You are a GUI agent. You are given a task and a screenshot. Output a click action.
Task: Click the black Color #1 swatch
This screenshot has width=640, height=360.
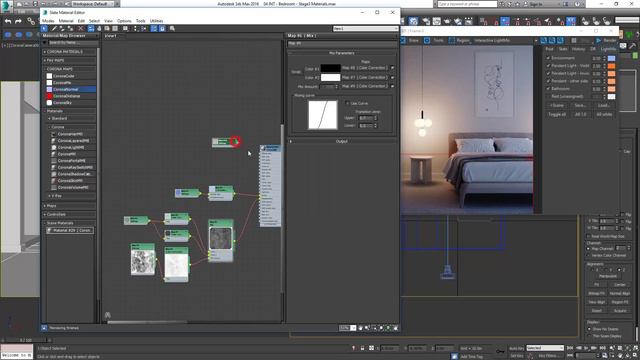pos(331,68)
